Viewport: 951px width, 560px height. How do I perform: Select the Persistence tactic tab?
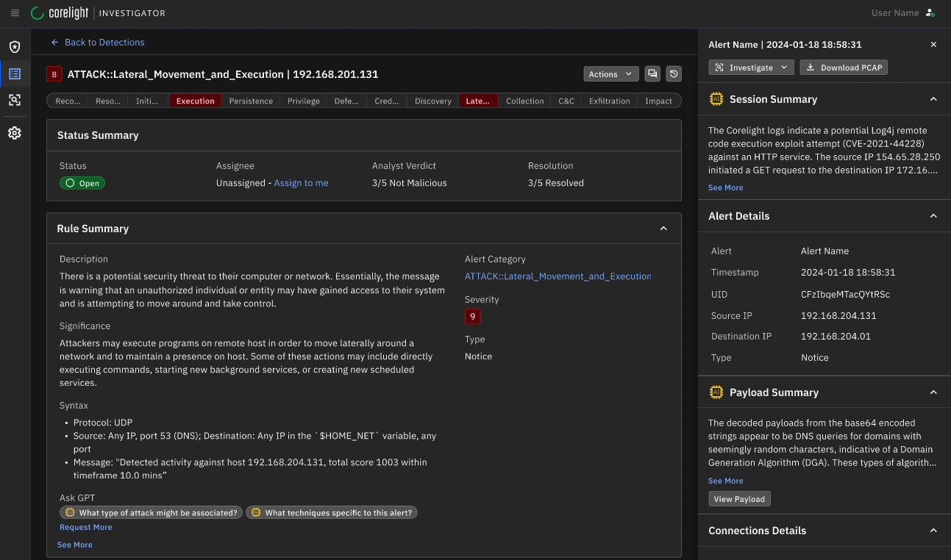tap(251, 101)
